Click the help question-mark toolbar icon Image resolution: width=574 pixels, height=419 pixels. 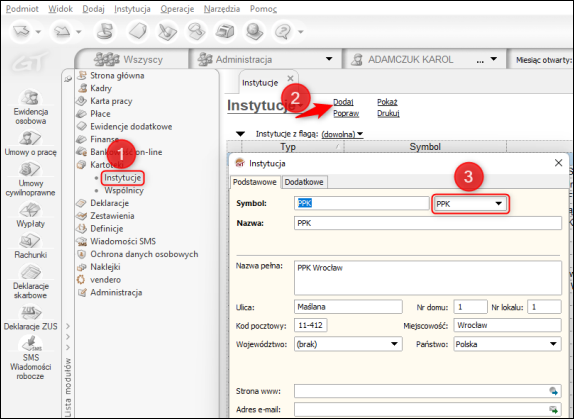283,31
